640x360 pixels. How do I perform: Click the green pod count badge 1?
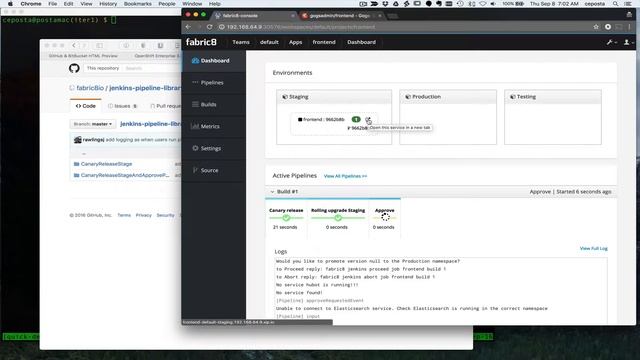[x=356, y=119]
